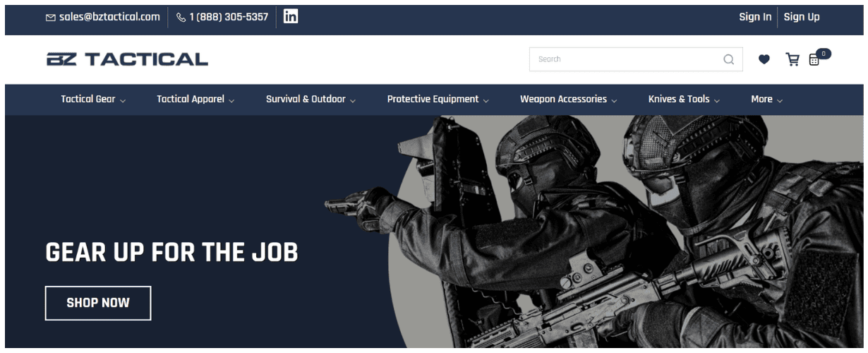Screen dimensions: 868x353
Task: Open the shopping cart icon
Action: [x=792, y=60]
